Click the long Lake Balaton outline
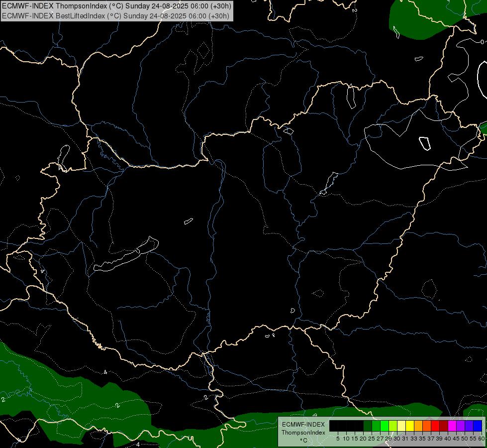Image resolution: width=487 pixels, height=448 pixels. click(126, 254)
